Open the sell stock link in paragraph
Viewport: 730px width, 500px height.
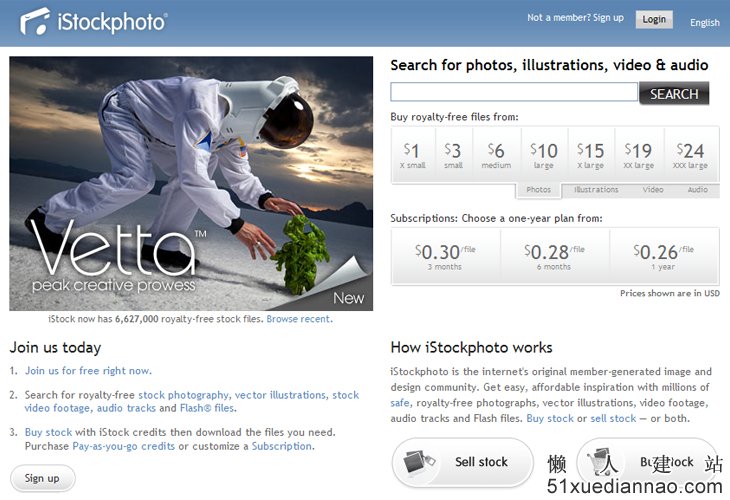pyautogui.click(x=613, y=418)
